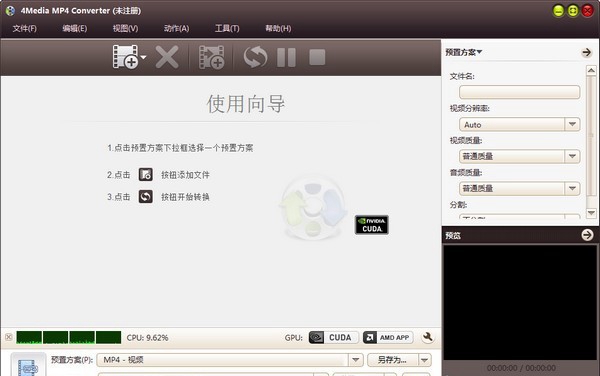
Task: Click the preview panel arrow icon
Action: coord(587,235)
